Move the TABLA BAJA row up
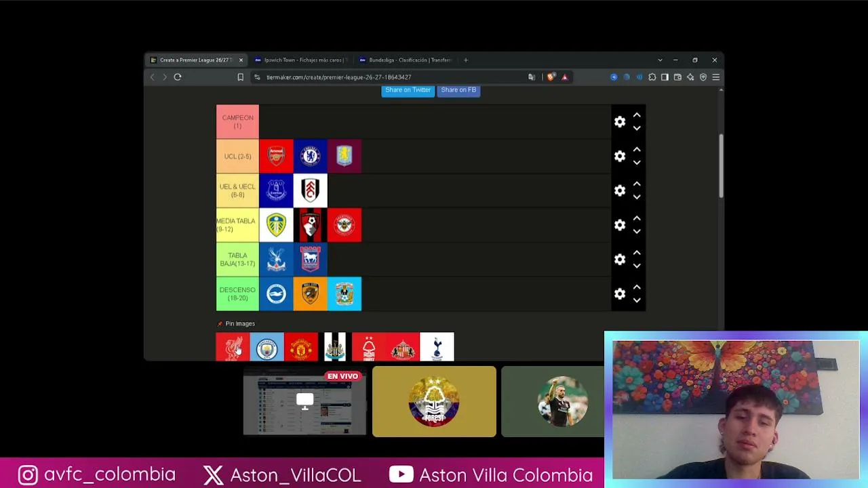868x488 pixels. [x=637, y=253]
